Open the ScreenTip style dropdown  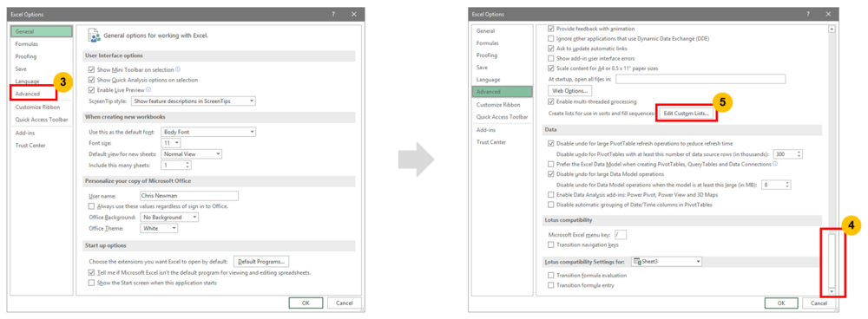pos(194,101)
